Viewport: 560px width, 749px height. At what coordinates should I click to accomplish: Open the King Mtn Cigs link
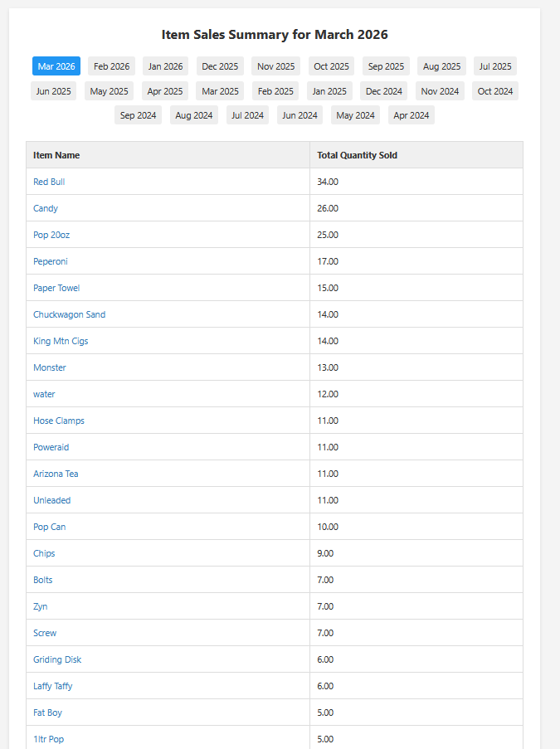[x=61, y=341]
